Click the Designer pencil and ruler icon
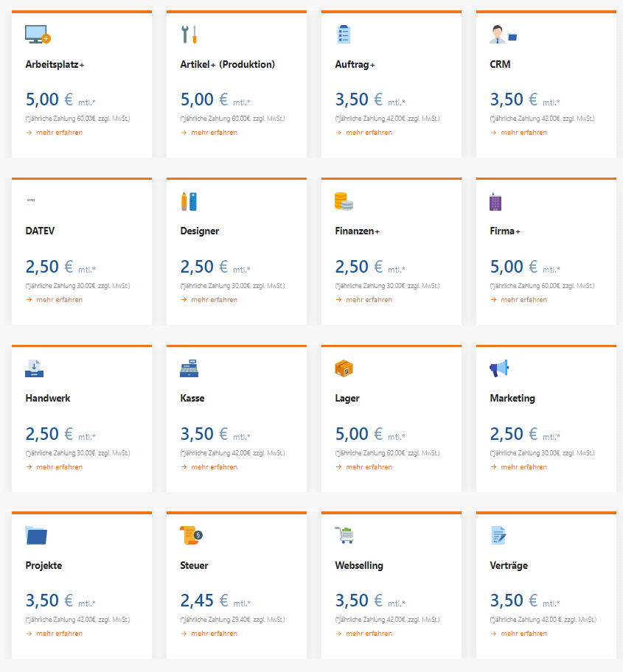The image size is (623, 672). (x=189, y=201)
